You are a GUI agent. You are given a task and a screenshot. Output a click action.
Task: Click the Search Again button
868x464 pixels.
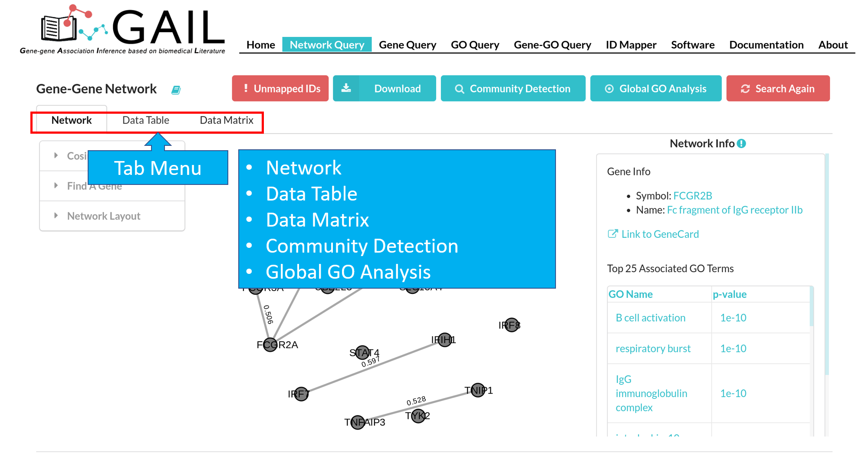point(778,89)
